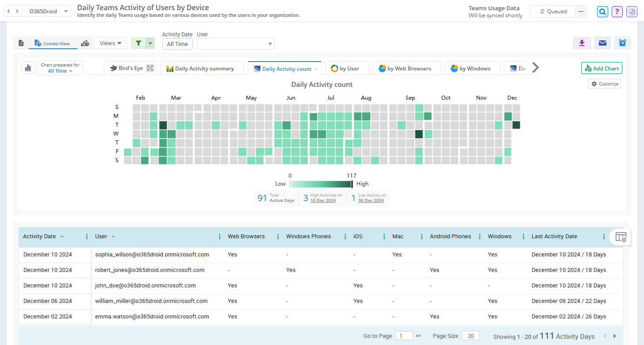Select the tabular report view icon

(21, 43)
